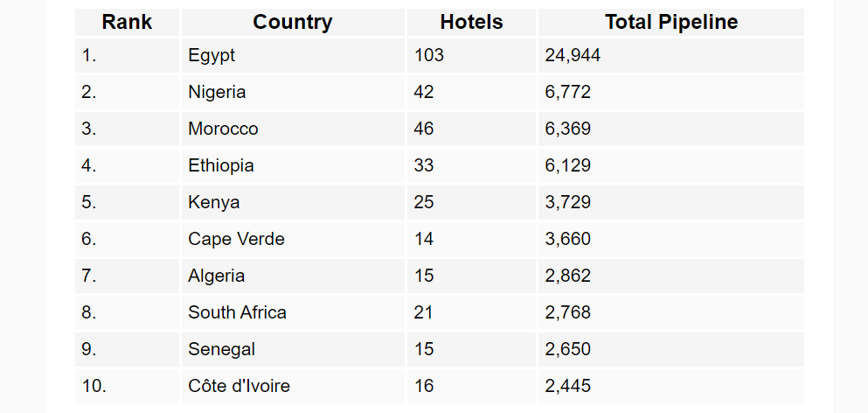Click the Kenya country cell

[293, 202]
